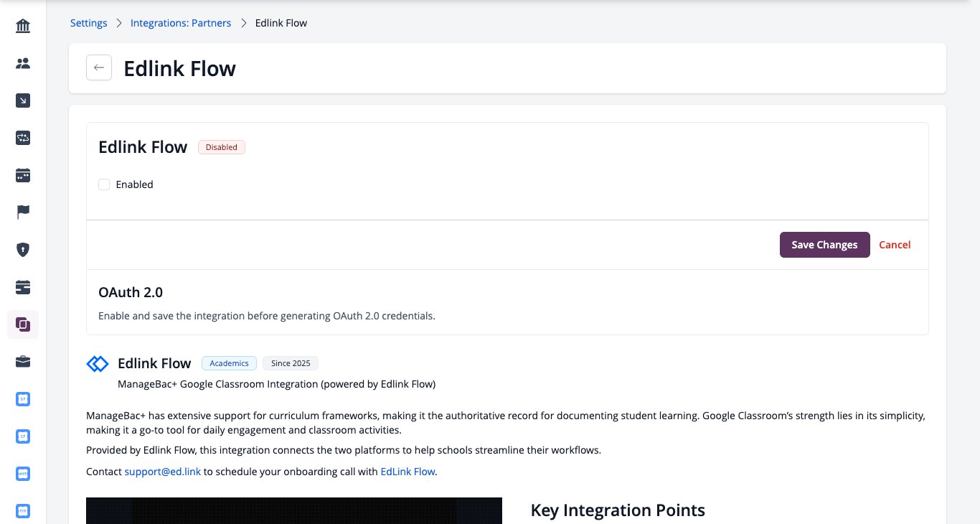
Task: Cancel the integration changes
Action: [x=895, y=245]
